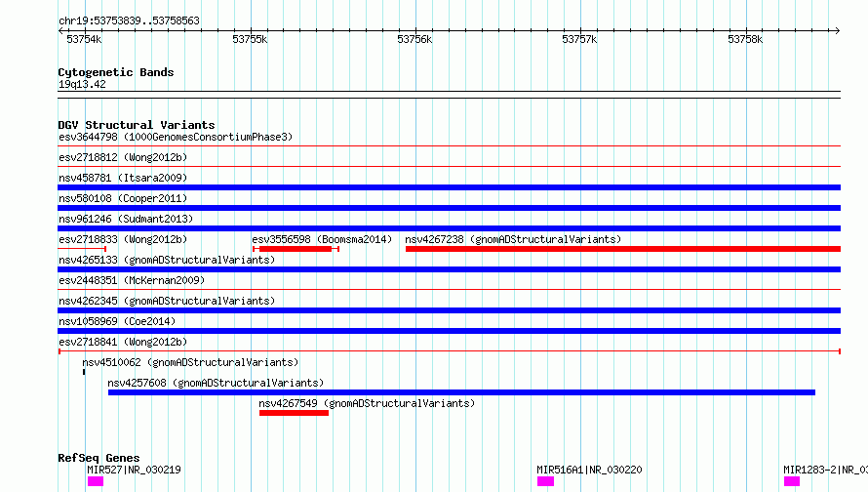Click the nsv4510062 gnomAD variant label
The image size is (868, 492).
click(190, 362)
